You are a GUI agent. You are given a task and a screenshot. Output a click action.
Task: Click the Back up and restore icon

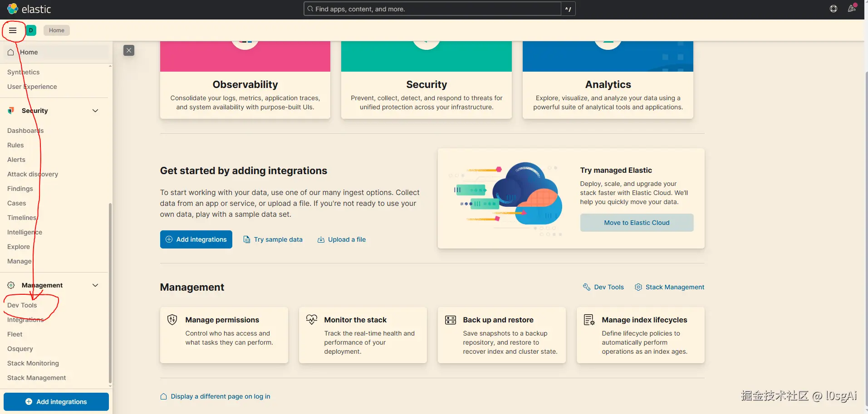tap(451, 320)
